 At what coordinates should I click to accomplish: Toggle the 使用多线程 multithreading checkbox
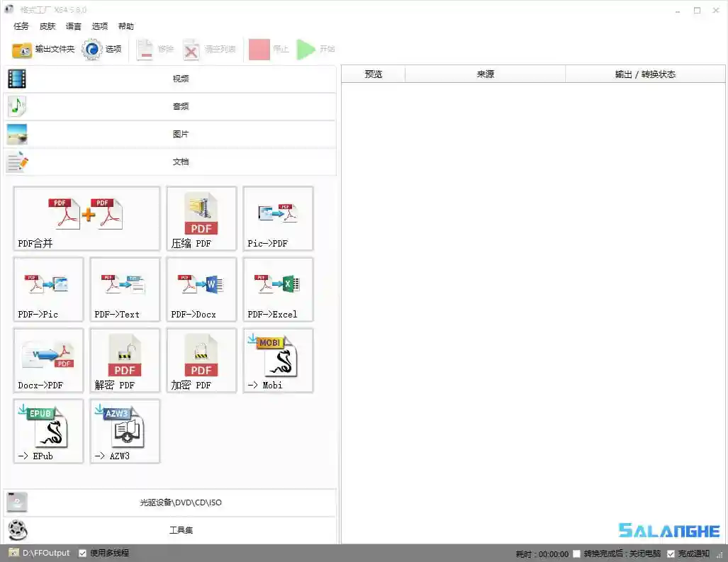coord(82,553)
